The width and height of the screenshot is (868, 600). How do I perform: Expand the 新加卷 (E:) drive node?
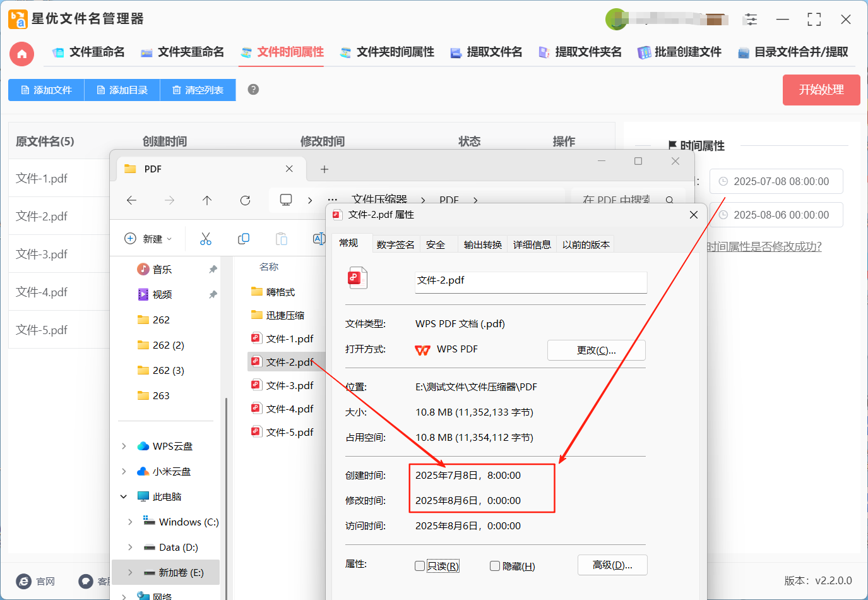pos(130,572)
